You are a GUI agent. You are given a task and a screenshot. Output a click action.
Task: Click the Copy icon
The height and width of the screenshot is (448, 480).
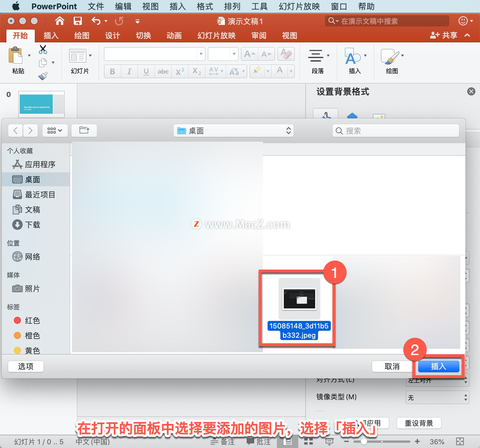[x=43, y=62]
